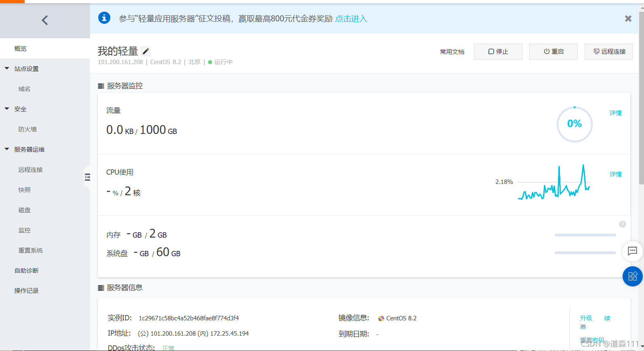Open the chat feedback bubble icon

[x=632, y=251]
